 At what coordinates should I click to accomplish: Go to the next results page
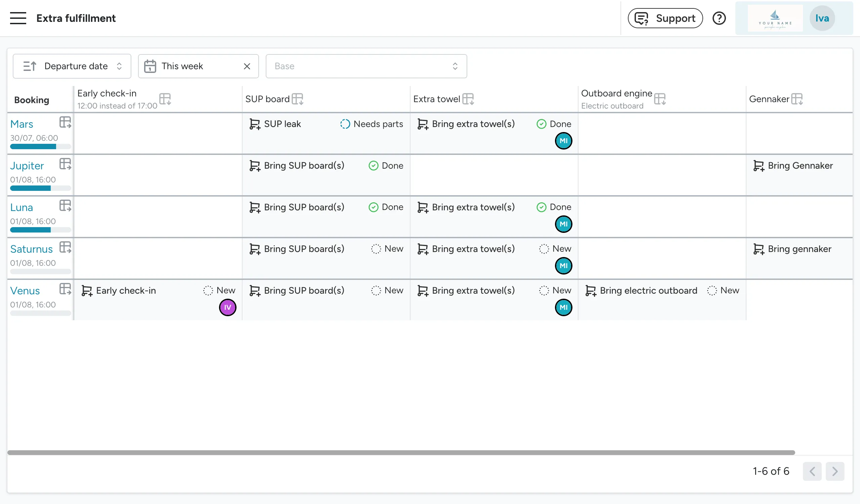pyautogui.click(x=834, y=471)
